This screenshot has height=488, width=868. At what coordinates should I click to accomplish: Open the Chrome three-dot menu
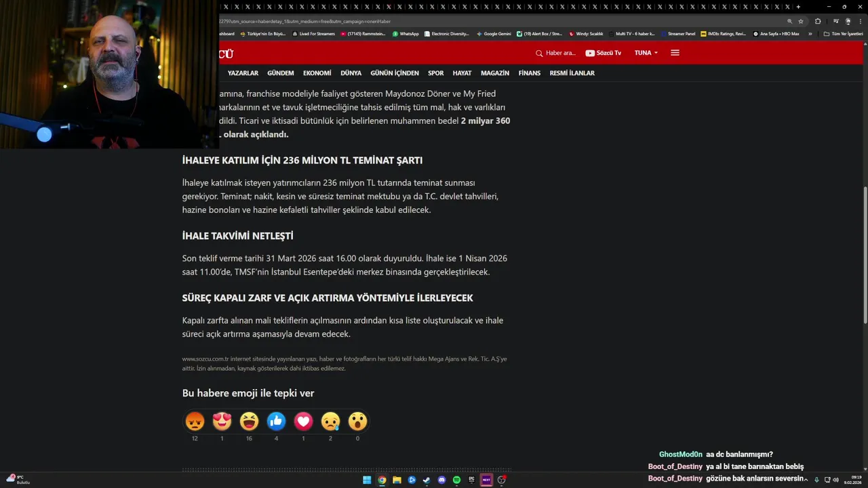[x=861, y=21]
